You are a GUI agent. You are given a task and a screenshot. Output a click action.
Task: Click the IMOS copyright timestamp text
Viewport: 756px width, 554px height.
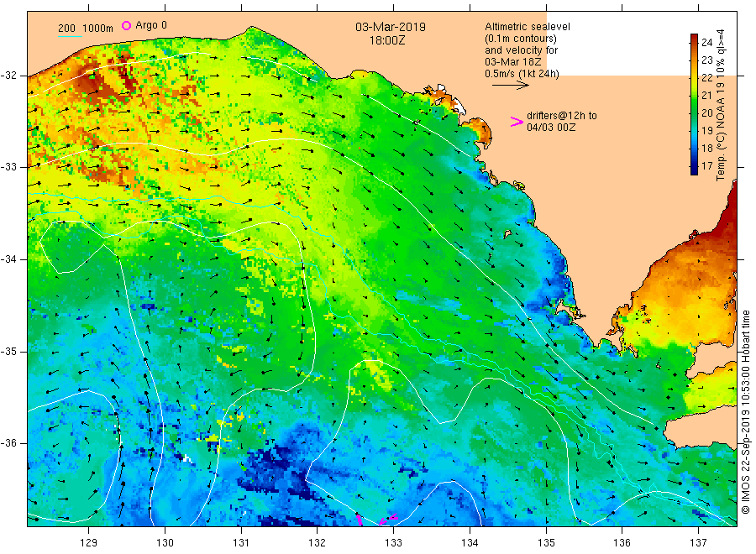[x=745, y=412]
